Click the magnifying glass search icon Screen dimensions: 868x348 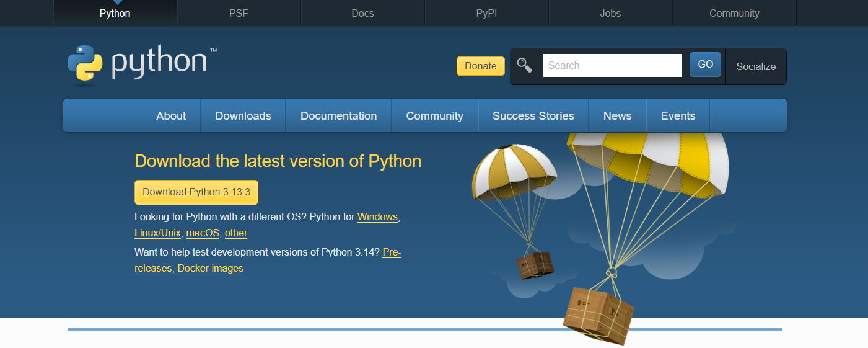point(525,65)
